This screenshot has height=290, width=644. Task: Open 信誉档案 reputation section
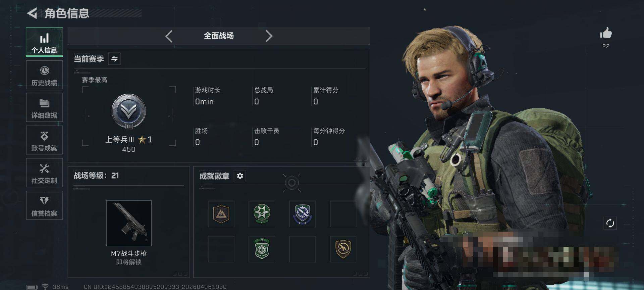44,205
